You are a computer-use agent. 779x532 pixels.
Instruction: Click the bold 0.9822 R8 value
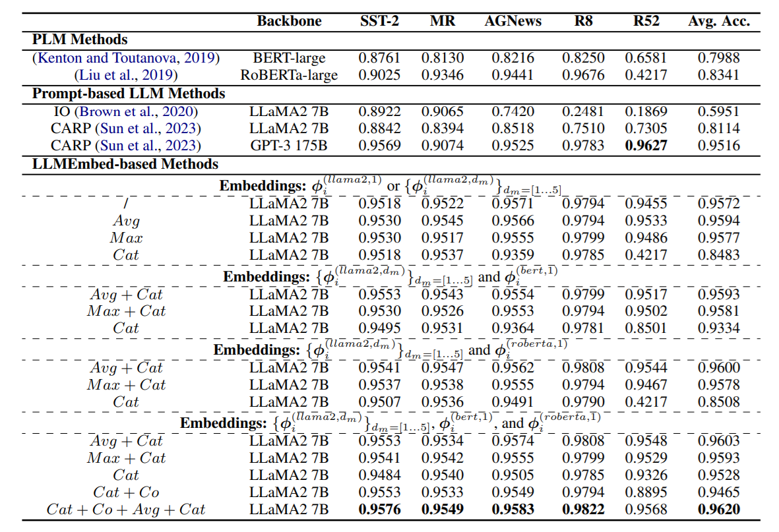pyautogui.click(x=583, y=510)
